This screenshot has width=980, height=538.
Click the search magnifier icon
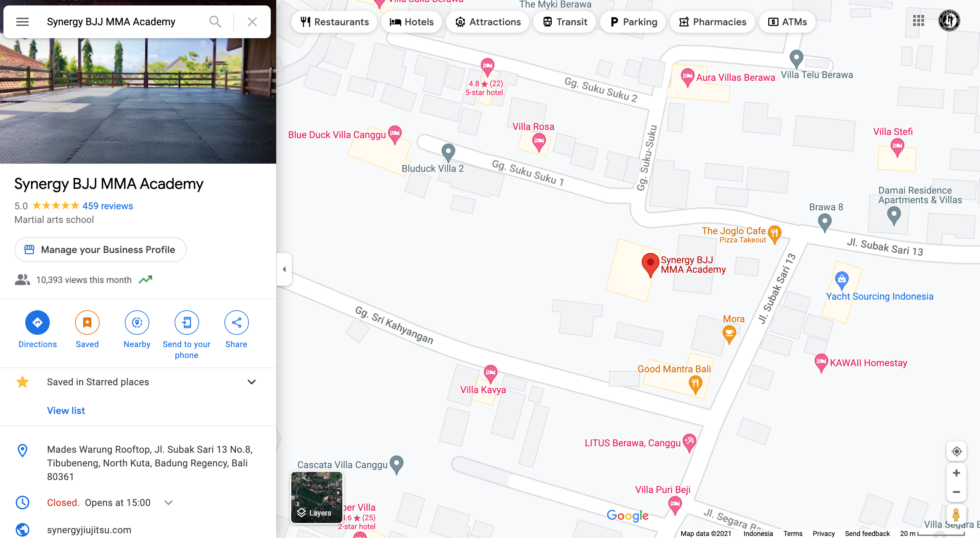(x=215, y=22)
